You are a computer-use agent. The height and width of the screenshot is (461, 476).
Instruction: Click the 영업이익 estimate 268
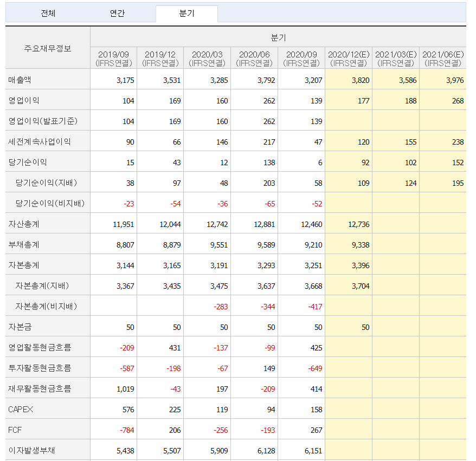point(458,101)
